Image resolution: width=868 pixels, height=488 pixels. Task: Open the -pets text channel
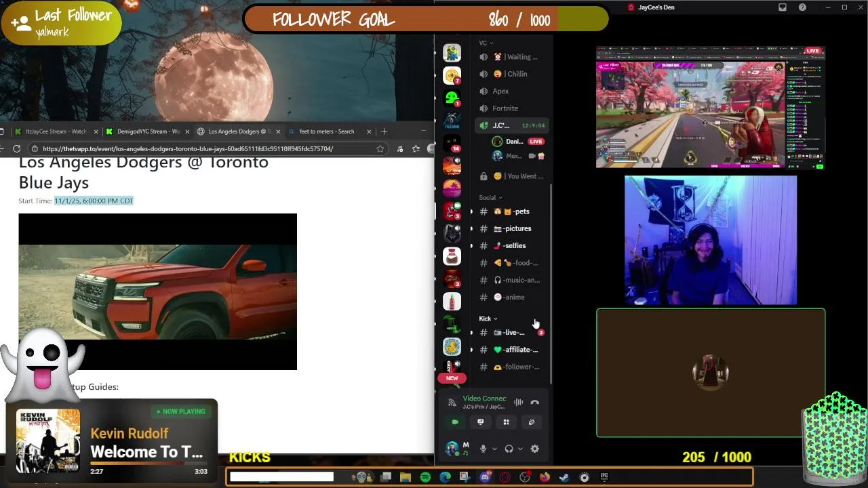coord(512,211)
